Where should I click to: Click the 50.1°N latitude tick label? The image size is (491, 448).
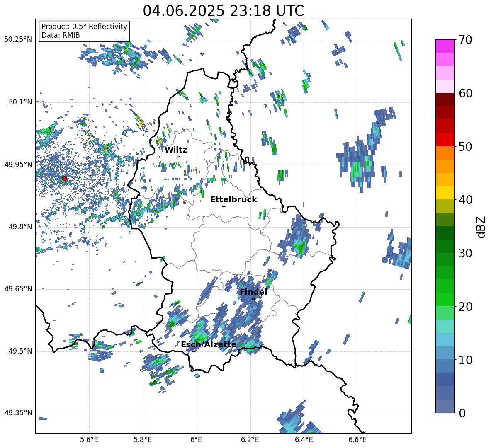coord(20,102)
